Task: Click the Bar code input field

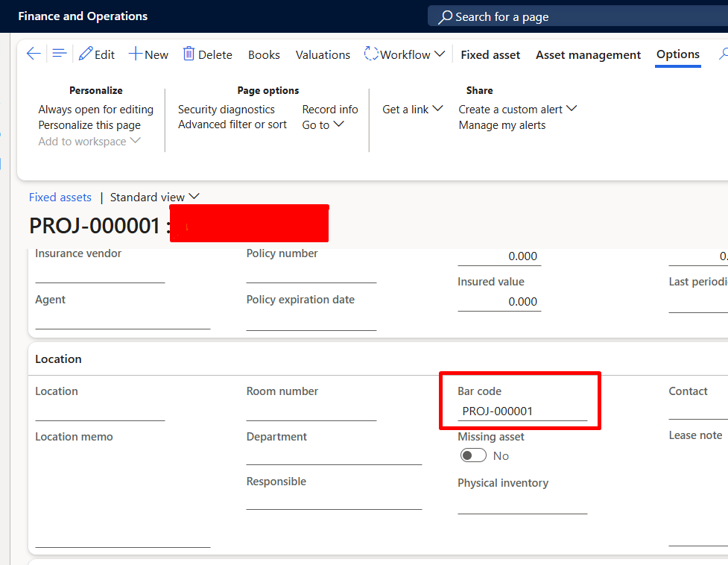Action: click(x=522, y=411)
